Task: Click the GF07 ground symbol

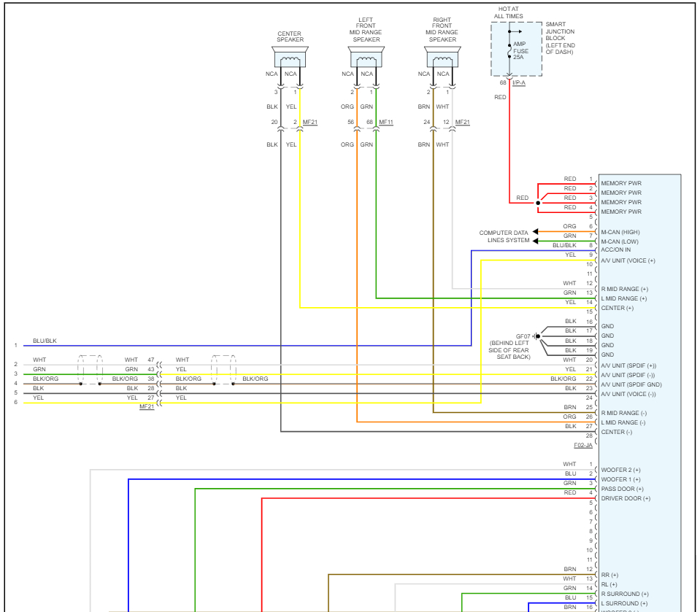Action: tap(536, 336)
